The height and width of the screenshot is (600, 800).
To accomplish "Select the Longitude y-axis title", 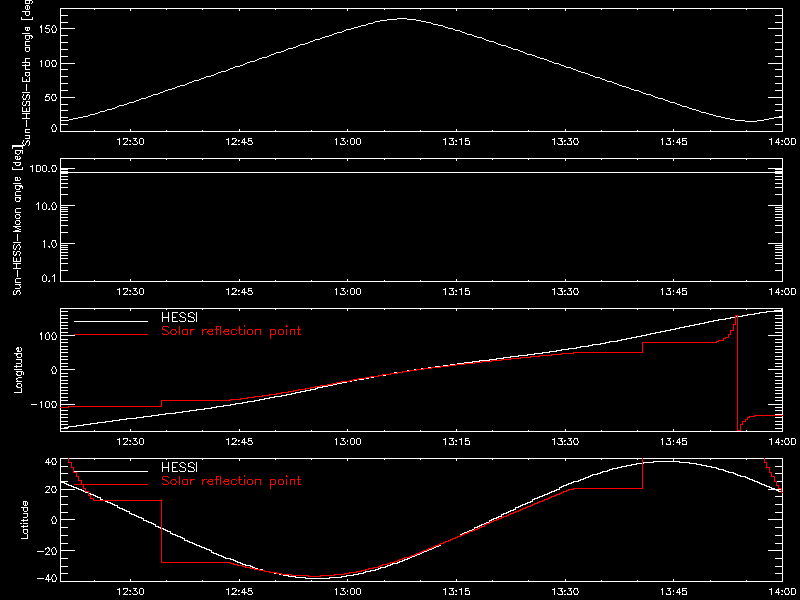I will click(19, 369).
